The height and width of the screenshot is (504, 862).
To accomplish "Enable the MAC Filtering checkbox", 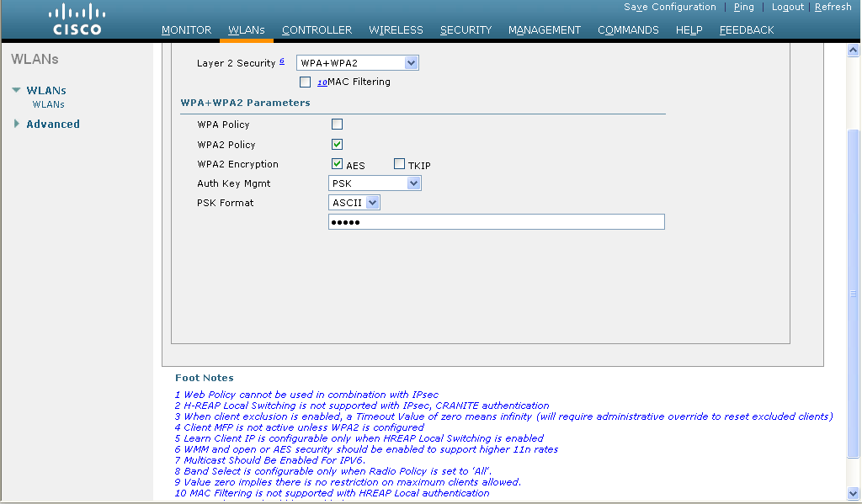I will click(x=305, y=82).
